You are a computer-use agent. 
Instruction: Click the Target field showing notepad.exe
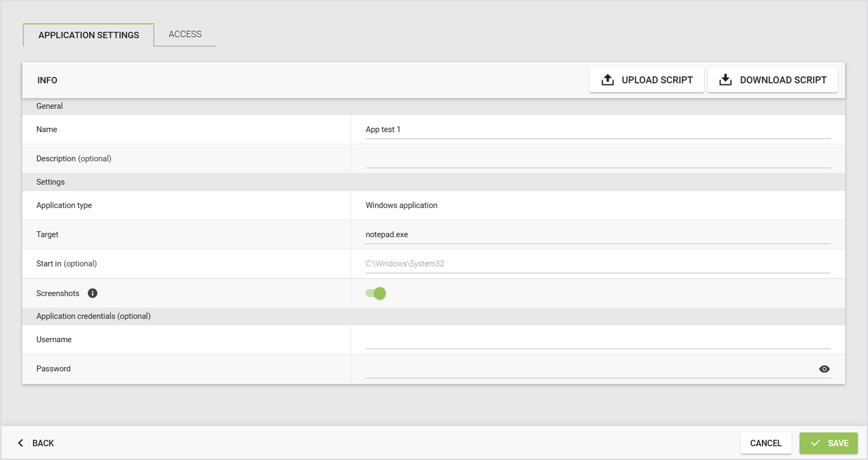[x=598, y=235]
